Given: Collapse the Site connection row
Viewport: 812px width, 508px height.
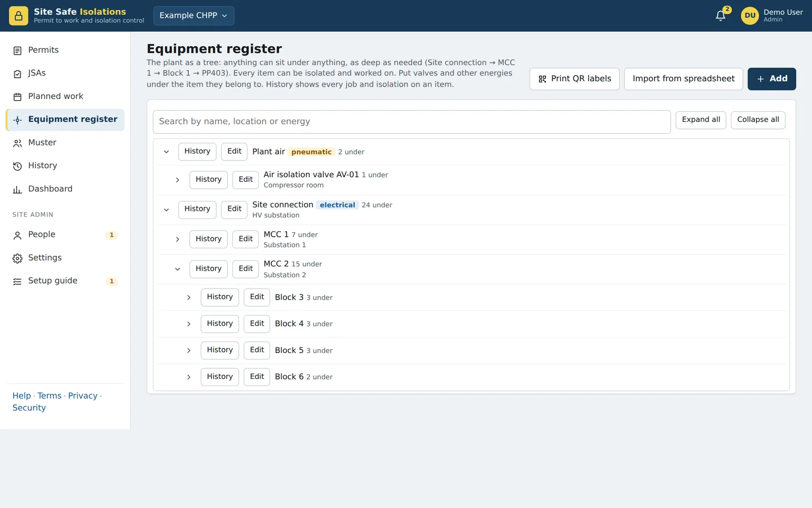Looking at the screenshot, I should (x=166, y=210).
